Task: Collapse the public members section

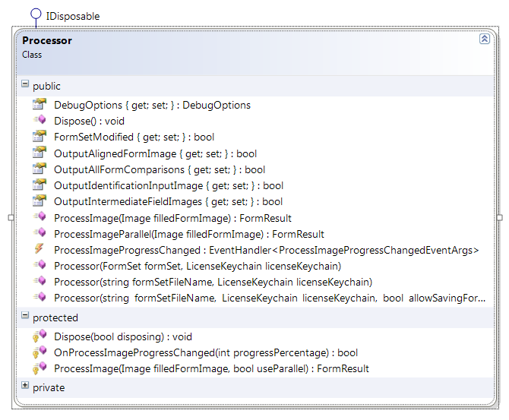Action: (25, 84)
